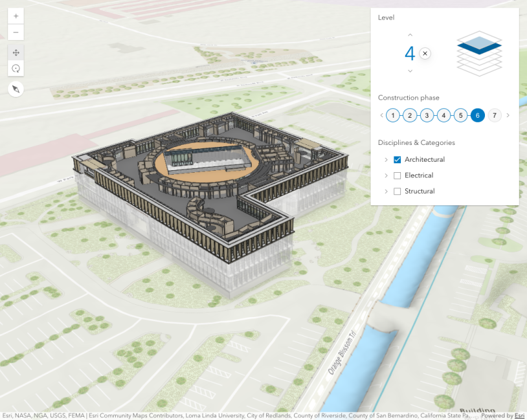527x420 pixels.
Task: Decrease level with the down chevron
Action: [x=410, y=71]
